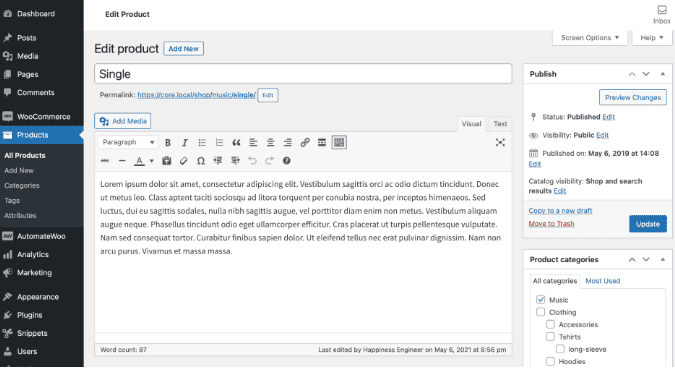Expand the Screen Options panel

[x=590, y=38]
